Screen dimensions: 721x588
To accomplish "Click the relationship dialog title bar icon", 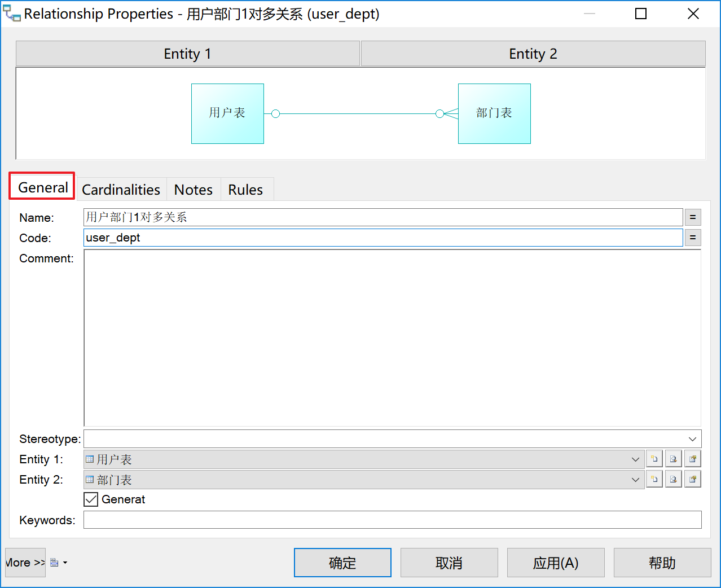I will (x=12, y=14).
